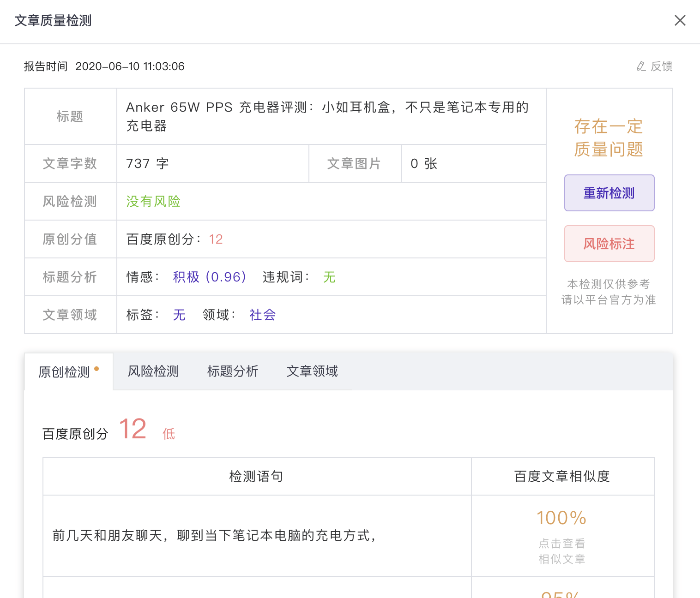Click the 重新检测 button to re-check
This screenshot has width=700, height=598.
tap(609, 193)
